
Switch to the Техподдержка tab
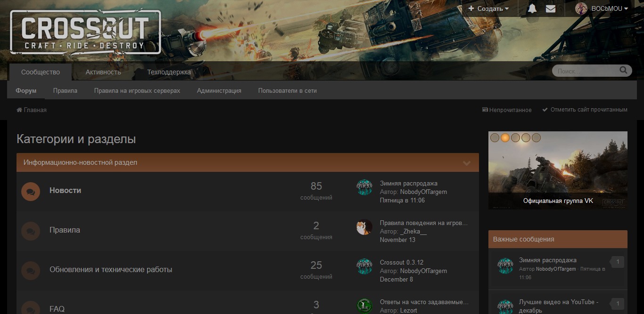[169, 72]
